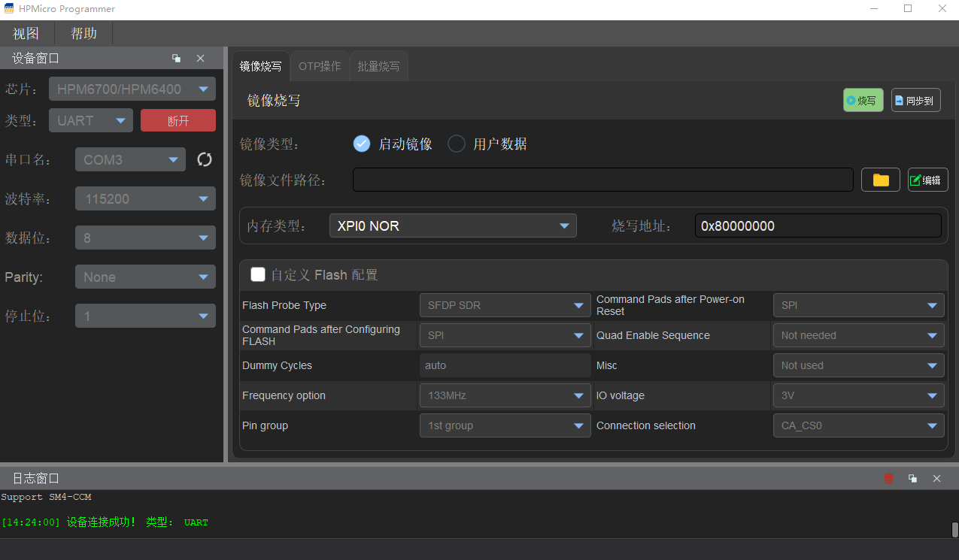Click the green 烧写 program button
959x560 pixels.
863,100
